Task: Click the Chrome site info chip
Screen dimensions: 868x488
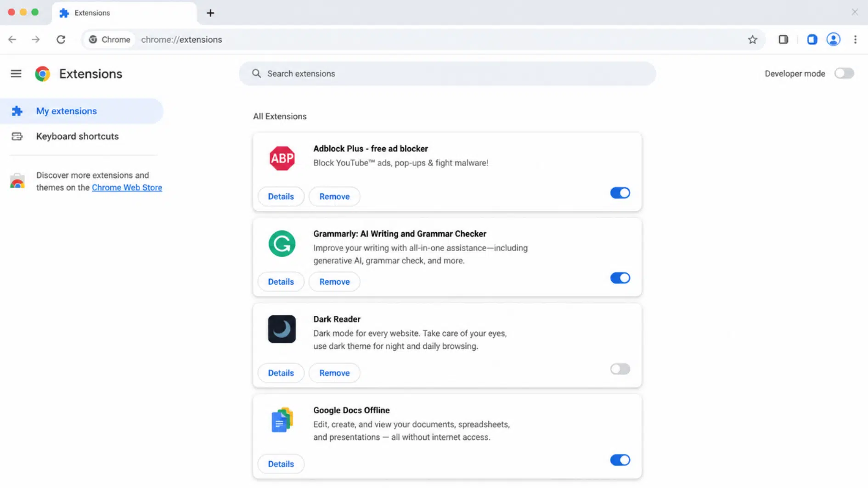Action: (x=109, y=39)
